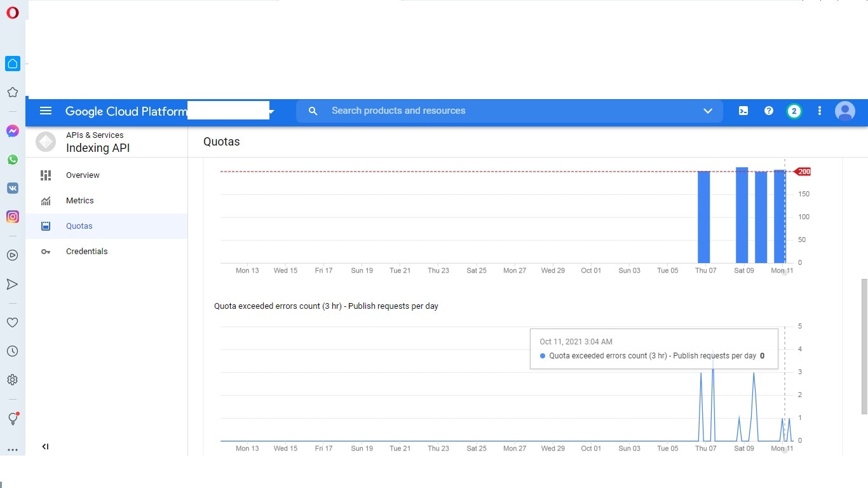Click the Indexing API heading text

click(x=98, y=148)
